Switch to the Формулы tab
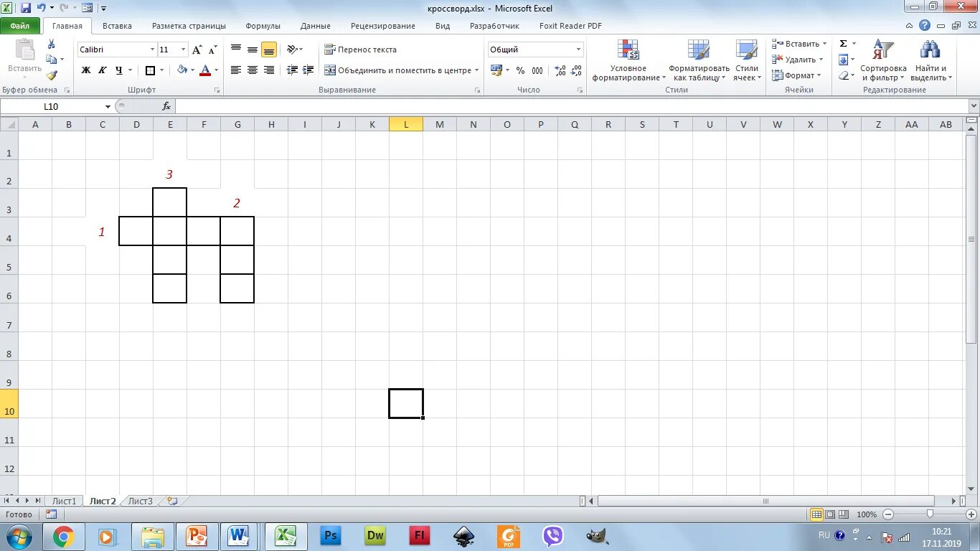This screenshot has width=980, height=551. point(263,26)
